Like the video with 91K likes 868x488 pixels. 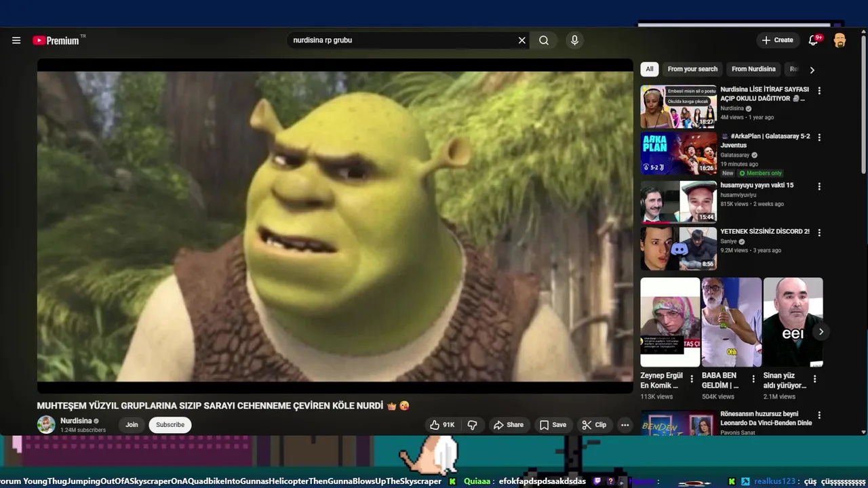[x=442, y=425]
